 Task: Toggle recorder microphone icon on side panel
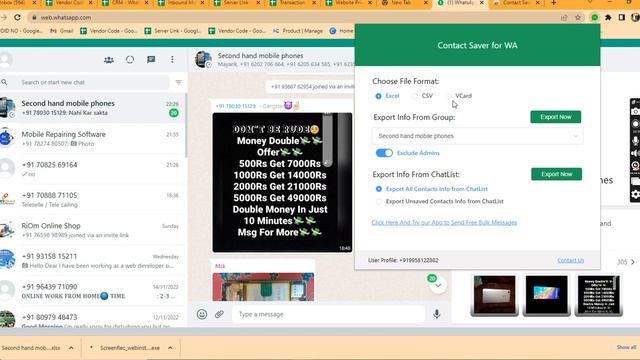pos(636,140)
